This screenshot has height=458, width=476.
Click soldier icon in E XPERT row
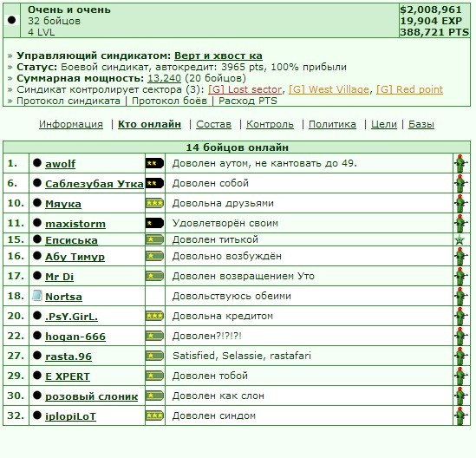(x=461, y=376)
